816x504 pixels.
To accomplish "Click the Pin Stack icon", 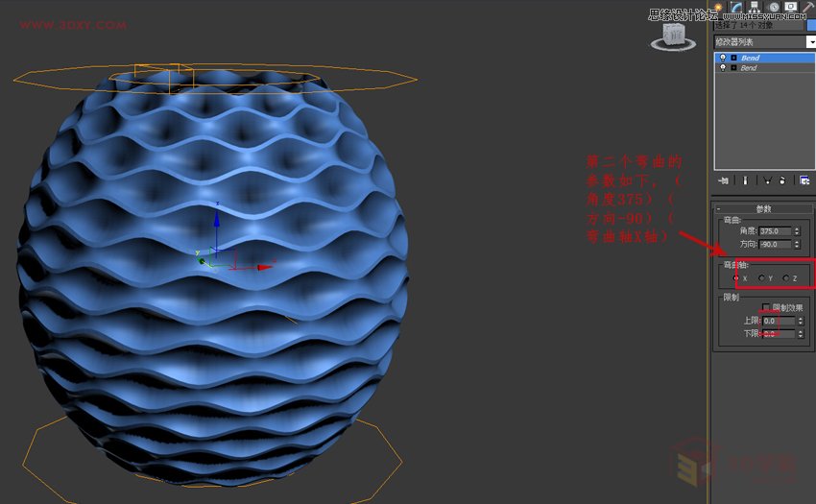I will click(724, 180).
